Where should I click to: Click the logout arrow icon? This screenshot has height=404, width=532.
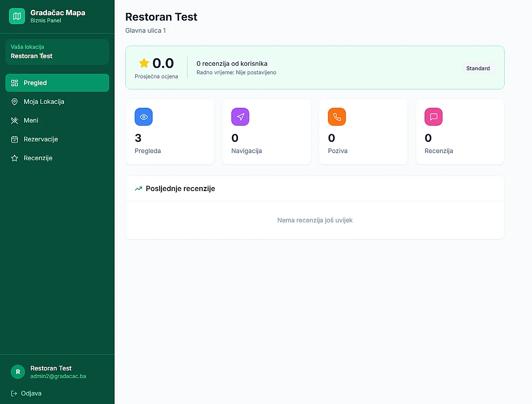pos(14,393)
